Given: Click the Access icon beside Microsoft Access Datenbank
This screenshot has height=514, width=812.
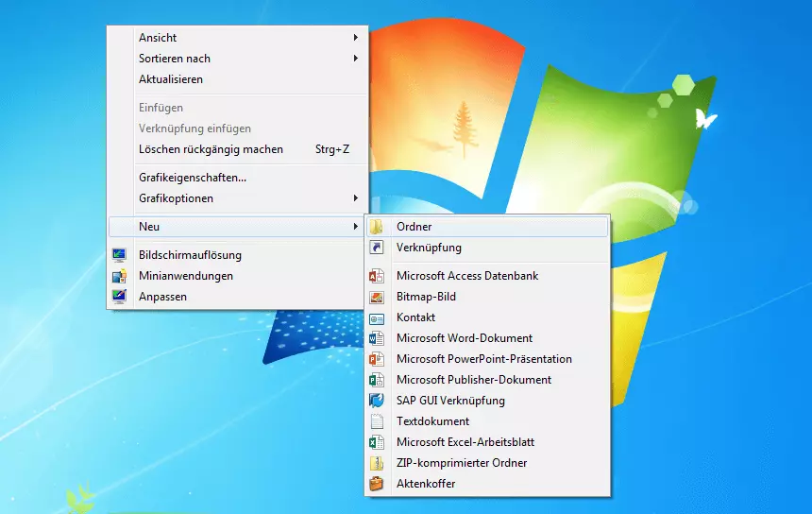Looking at the screenshot, I should point(377,276).
